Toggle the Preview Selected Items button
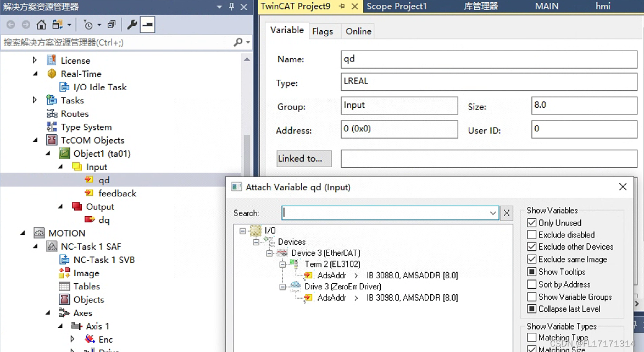The width and height of the screenshot is (644, 352). (x=147, y=25)
